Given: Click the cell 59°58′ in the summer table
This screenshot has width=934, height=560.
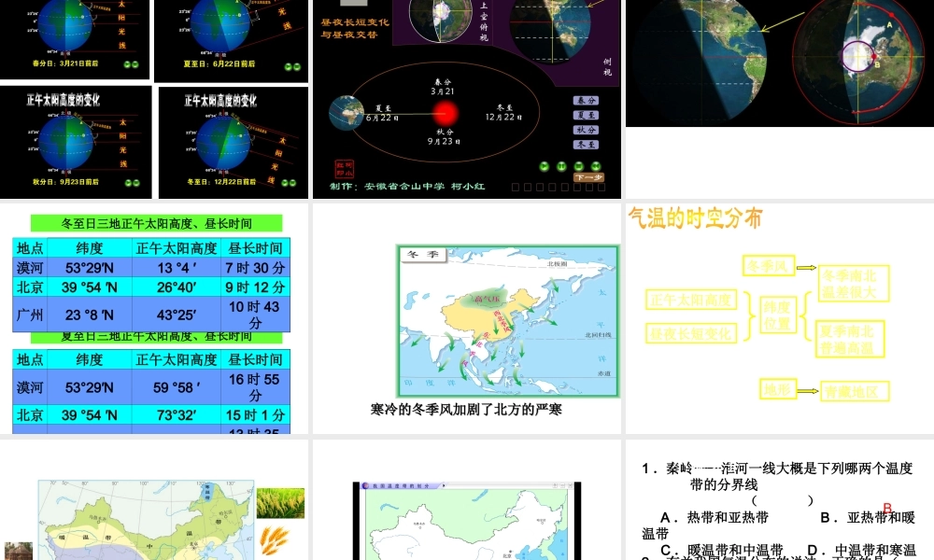Looking at the screenshot, I should pyautogui.click(x=177, y=387).
